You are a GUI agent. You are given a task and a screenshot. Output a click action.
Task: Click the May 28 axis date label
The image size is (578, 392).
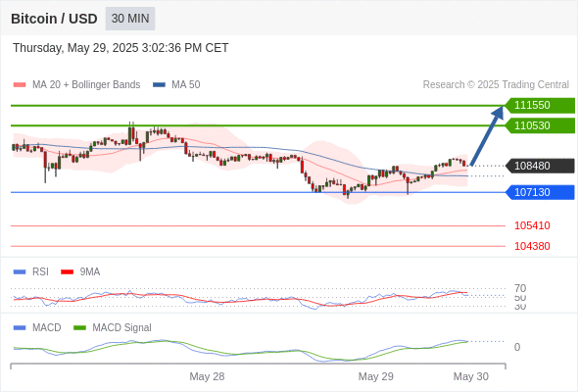click(x=207, y=376)
